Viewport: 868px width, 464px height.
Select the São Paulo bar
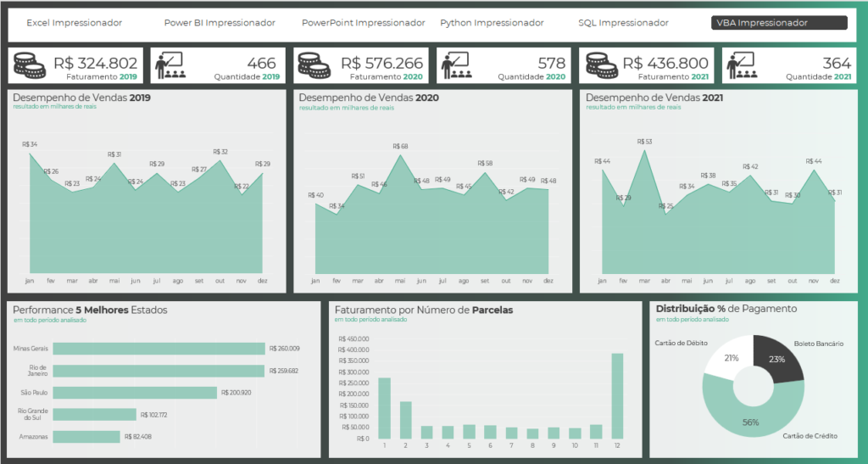[x=135, y=393]
